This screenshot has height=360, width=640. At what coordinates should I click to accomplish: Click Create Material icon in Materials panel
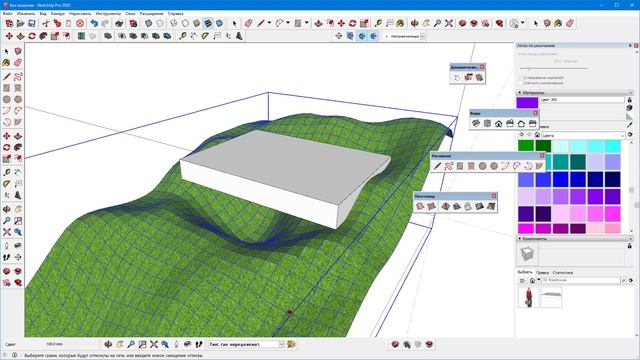click(x=629, y=108)
